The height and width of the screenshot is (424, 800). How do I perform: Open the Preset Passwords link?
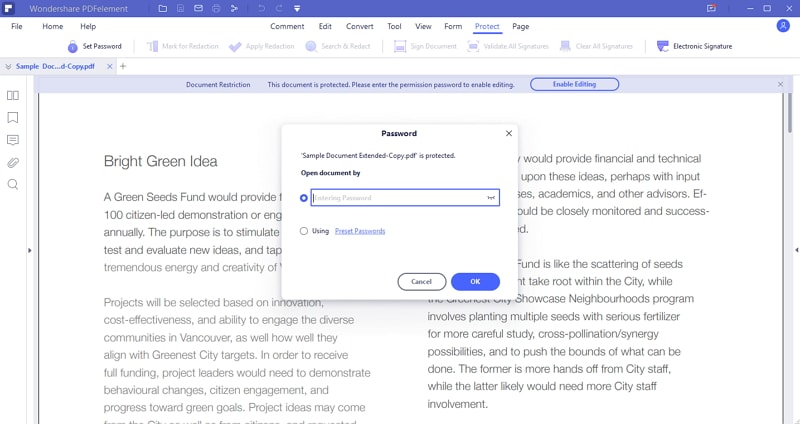pyautogui.click(x=360, y=231)
